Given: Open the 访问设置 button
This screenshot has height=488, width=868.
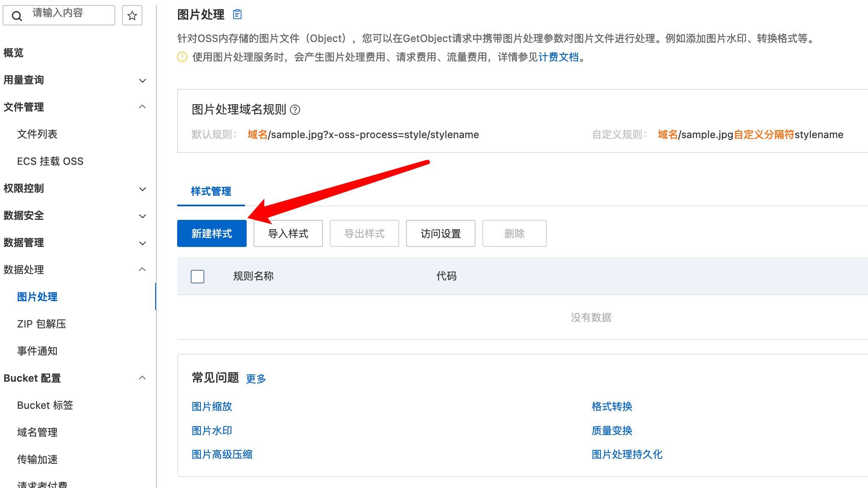Looking at the screenshot, I should click(441, 233).
